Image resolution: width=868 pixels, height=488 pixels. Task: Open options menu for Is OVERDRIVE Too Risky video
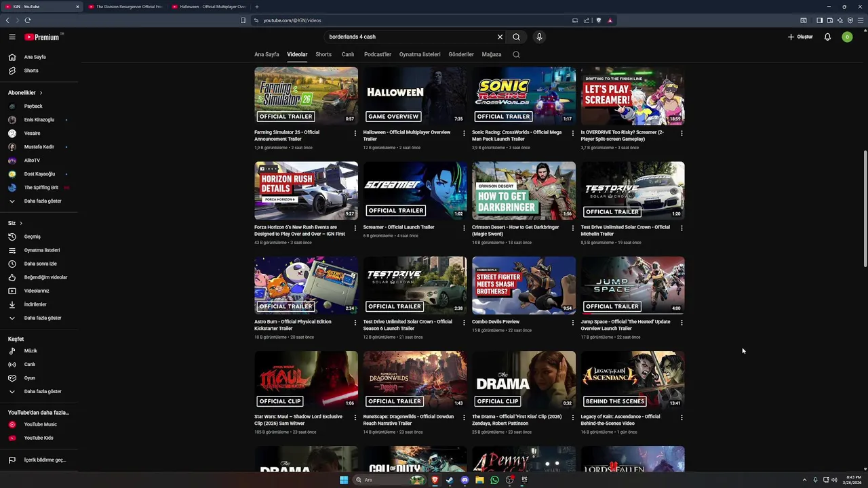[x=682, y=133]
